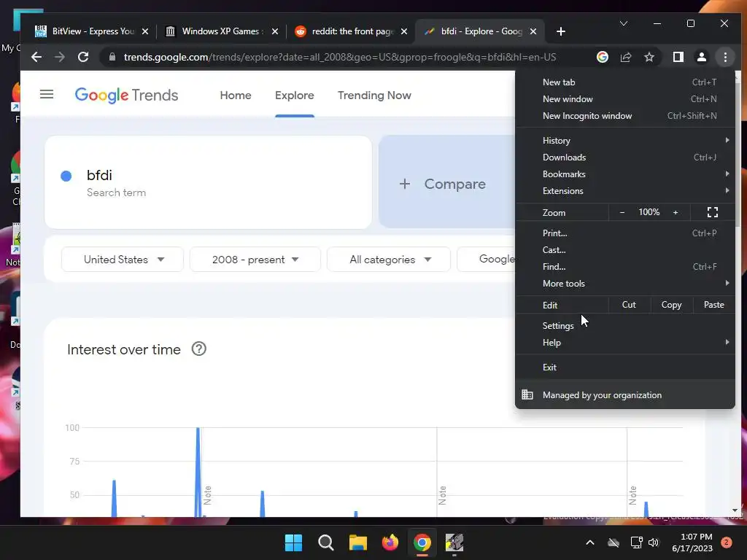The image size is (747, 560).
Task: Select New window menu item
Action: (x=625, y=98)
